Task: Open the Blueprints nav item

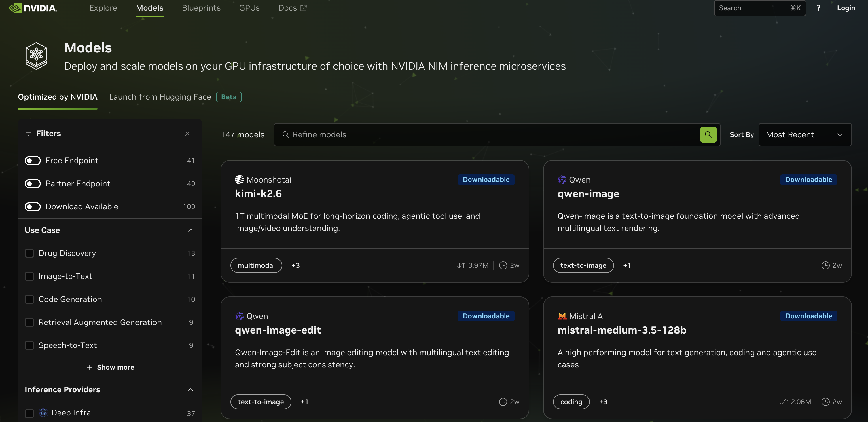Action: [201, 8]
